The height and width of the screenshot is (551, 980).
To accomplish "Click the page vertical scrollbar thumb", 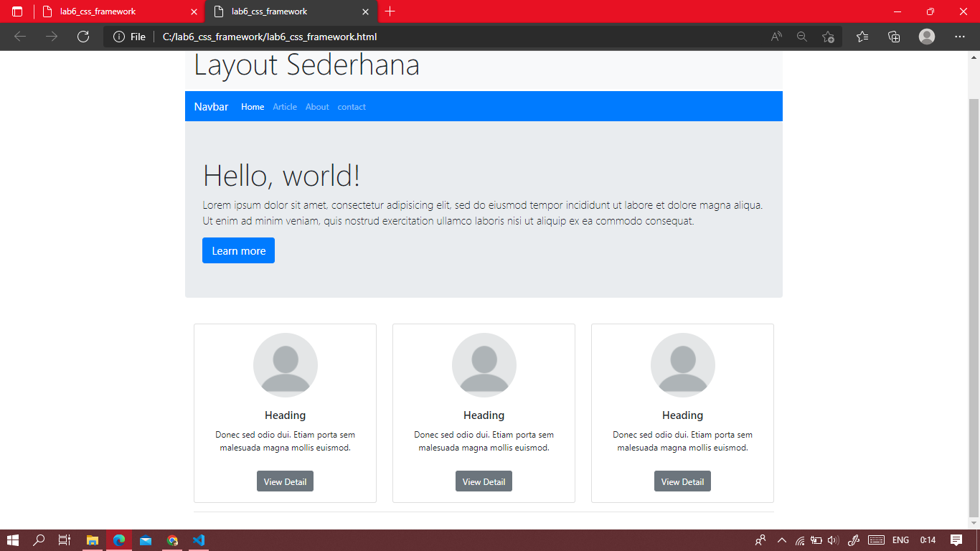I will point(974,308).
